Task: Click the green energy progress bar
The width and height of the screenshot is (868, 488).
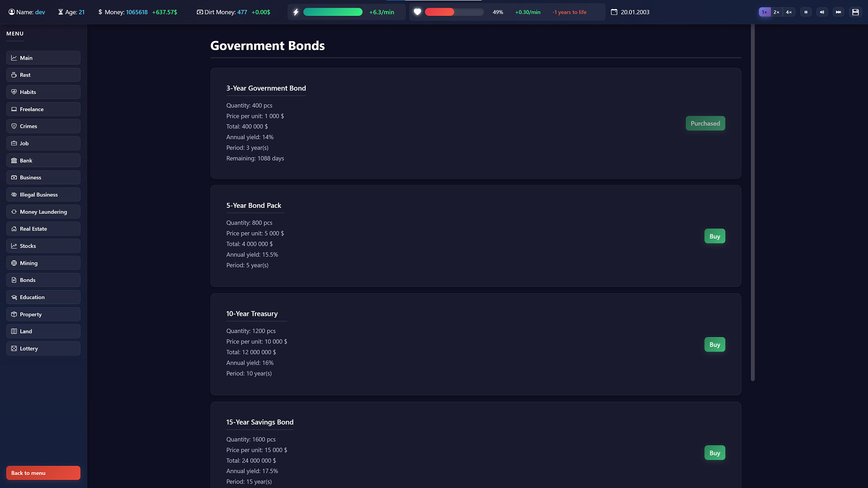Action: 333,12
